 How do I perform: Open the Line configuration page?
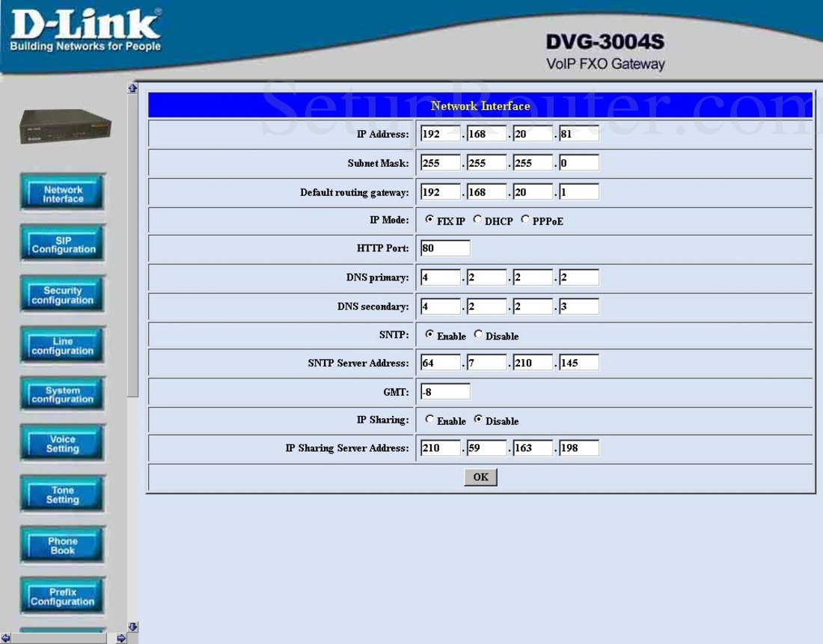62,343
